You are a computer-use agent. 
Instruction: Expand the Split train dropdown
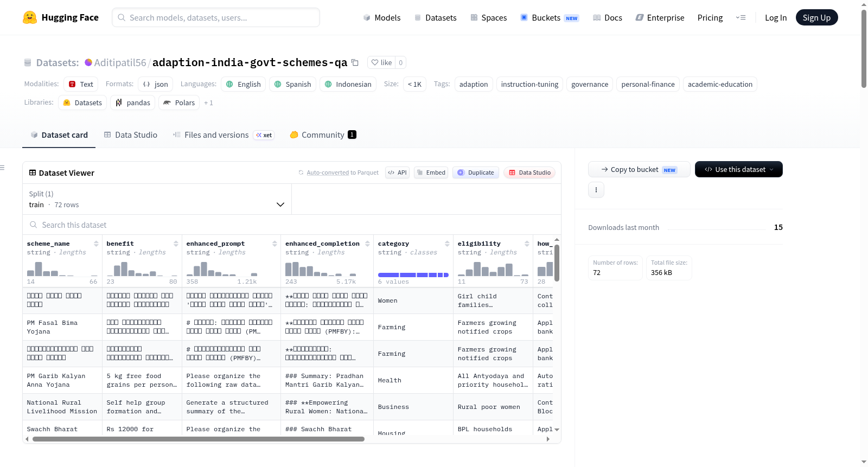157,199
